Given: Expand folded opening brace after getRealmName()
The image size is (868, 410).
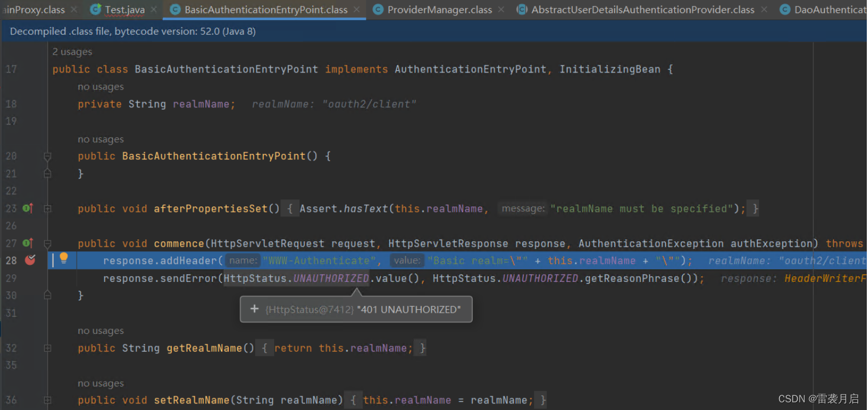Looking at the screenshot, I should [x=265, y=348].
